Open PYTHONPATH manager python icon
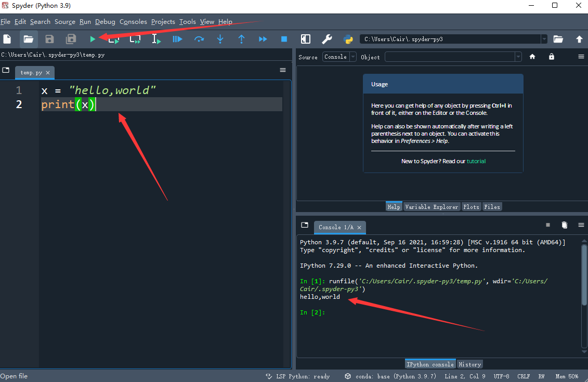 click(x=348, y=39)
